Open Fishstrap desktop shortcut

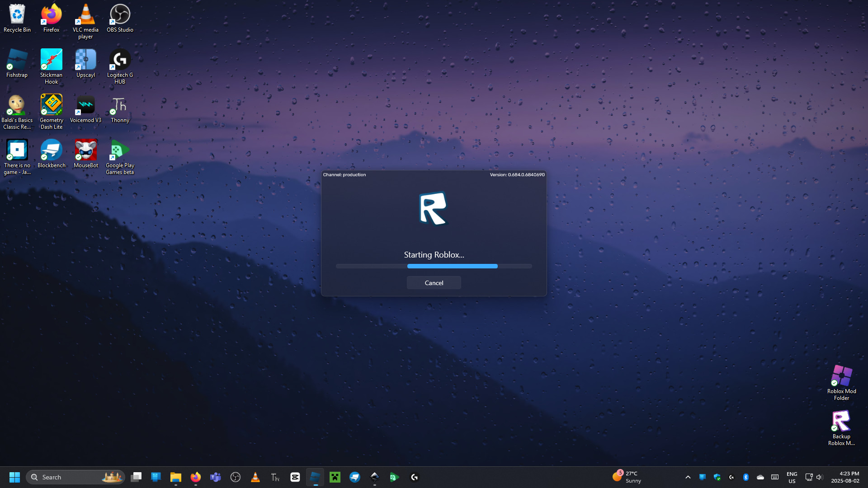click(x=17, y=64)
